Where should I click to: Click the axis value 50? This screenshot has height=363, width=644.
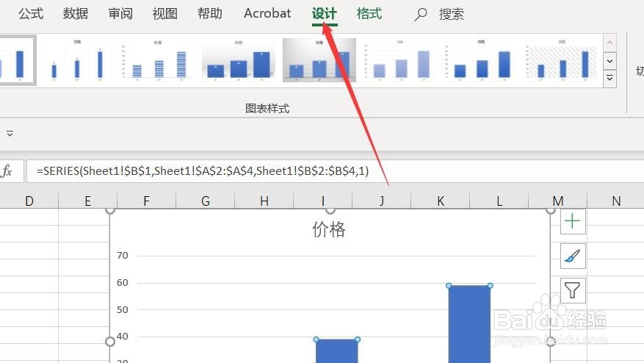[123, 309]
